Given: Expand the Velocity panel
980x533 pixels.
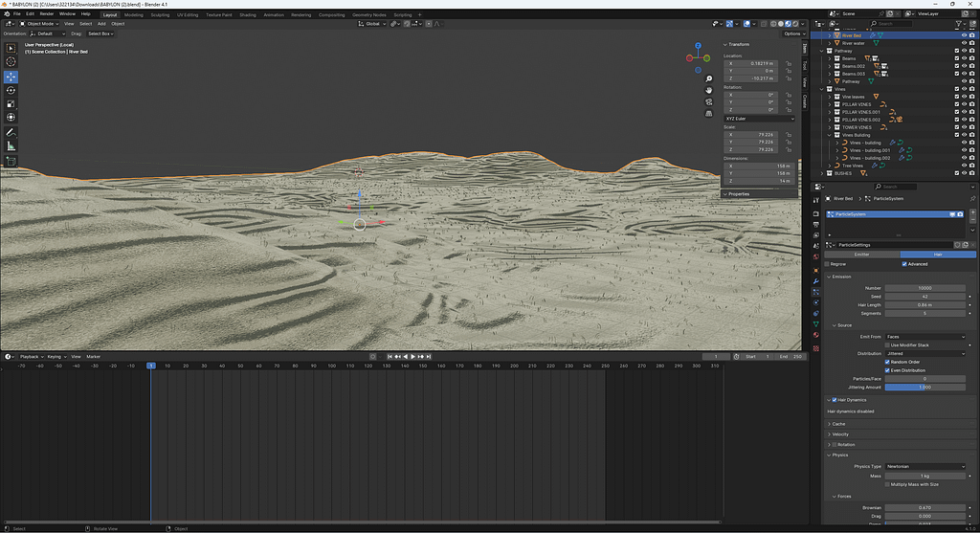Looking at the screenshot, I should (x=842, y=433).
